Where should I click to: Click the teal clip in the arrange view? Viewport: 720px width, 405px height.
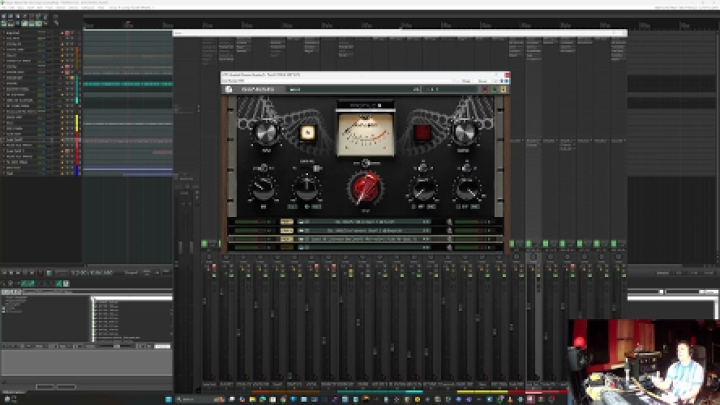click(128, 84)
